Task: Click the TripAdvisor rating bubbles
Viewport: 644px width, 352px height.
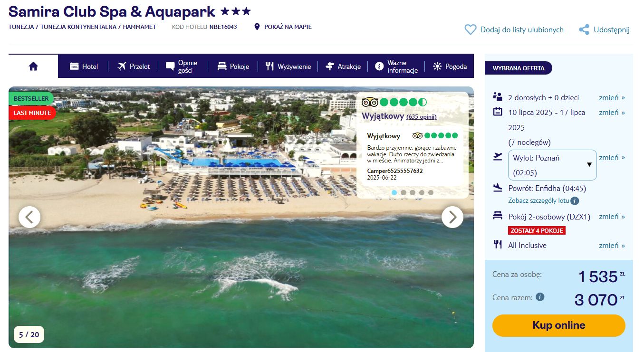Action: coord(403,102)
